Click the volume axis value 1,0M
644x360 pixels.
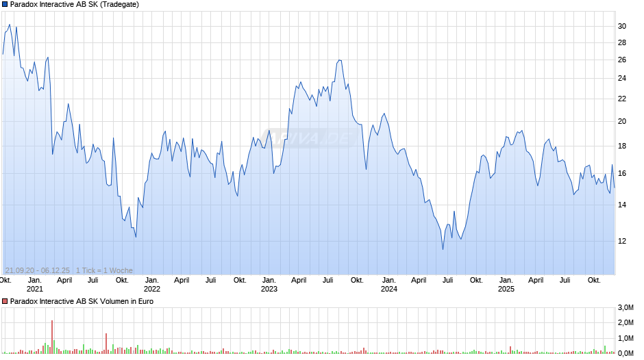pyautogui.click(x=626, y=338)
